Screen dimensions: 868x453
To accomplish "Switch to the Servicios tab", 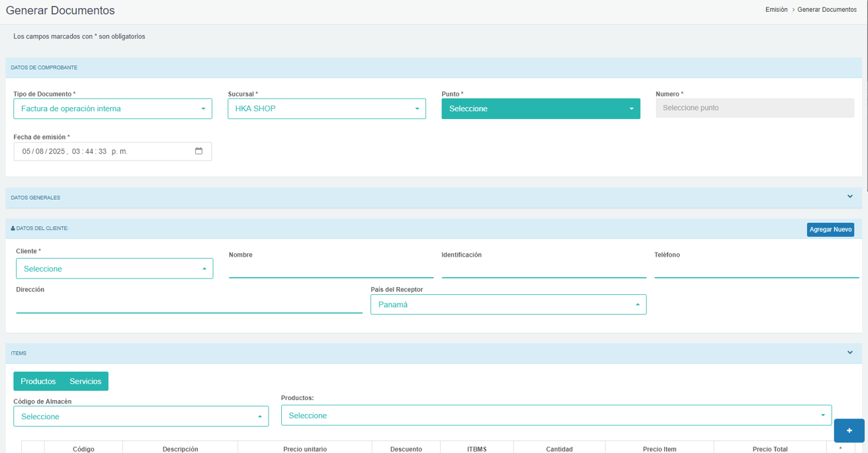I will 85,382.
